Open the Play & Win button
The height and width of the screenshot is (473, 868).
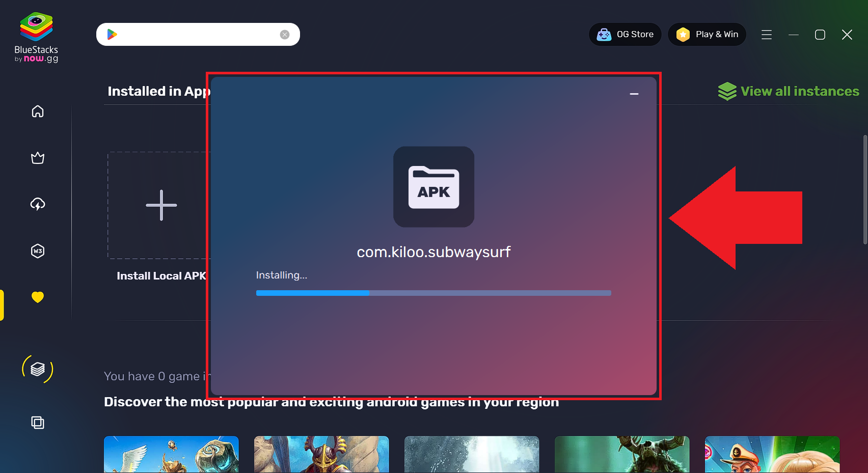tap(707, 34)
